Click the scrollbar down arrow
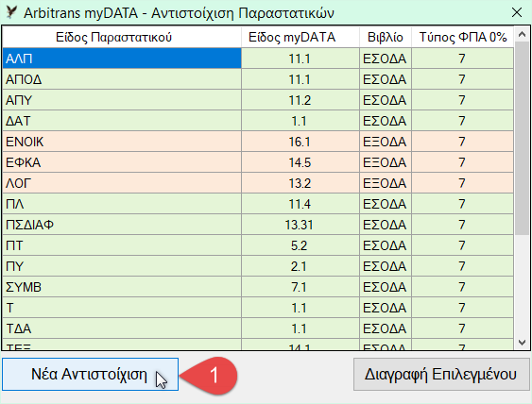532x404 pixels. coord(522,343)
